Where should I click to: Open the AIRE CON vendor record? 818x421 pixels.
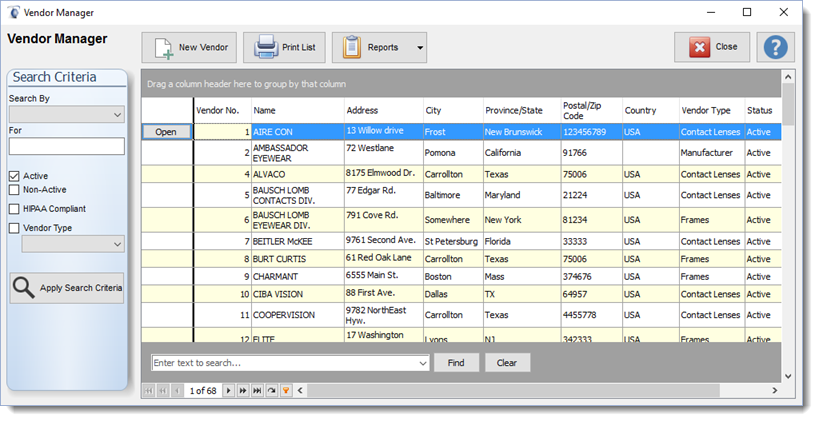point(166,132)
